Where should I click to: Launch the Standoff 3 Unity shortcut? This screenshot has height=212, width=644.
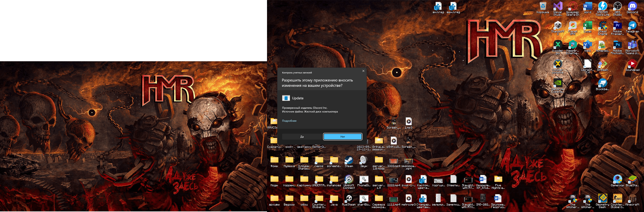[557, 28]
